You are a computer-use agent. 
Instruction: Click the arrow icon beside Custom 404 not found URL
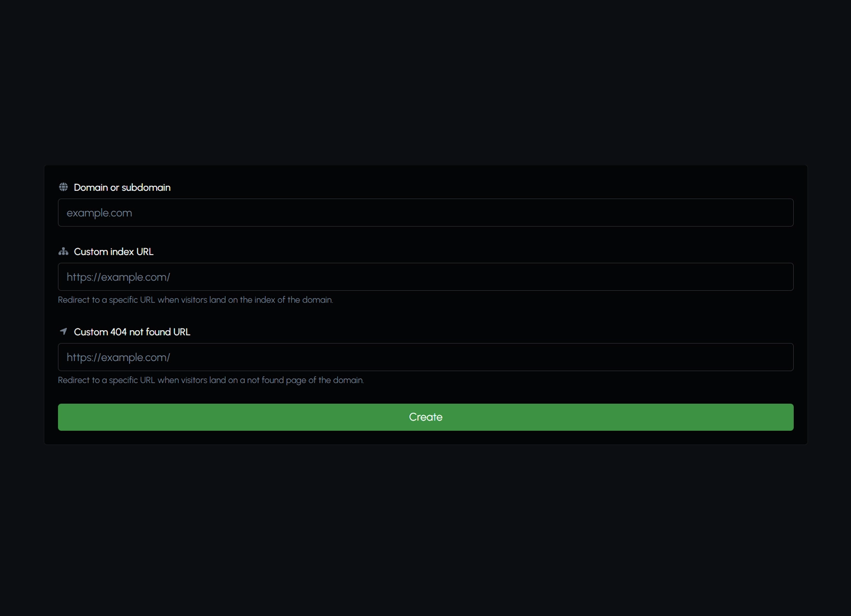[x=63, y=332]
